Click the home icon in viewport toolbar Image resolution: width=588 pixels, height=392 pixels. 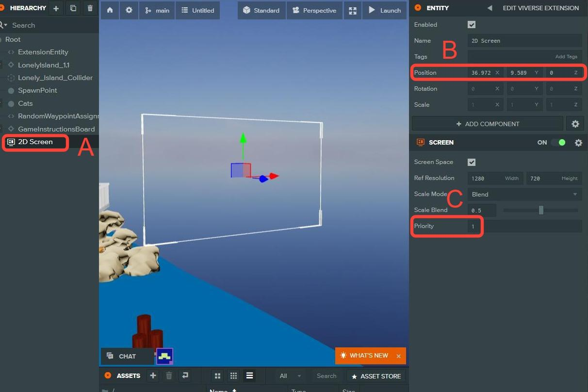(110, 10)
